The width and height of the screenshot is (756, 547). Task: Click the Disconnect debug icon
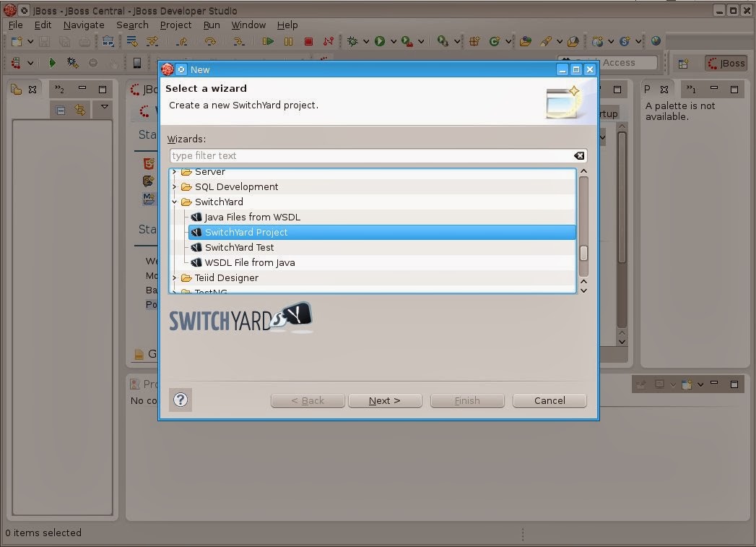coord(329,42)
